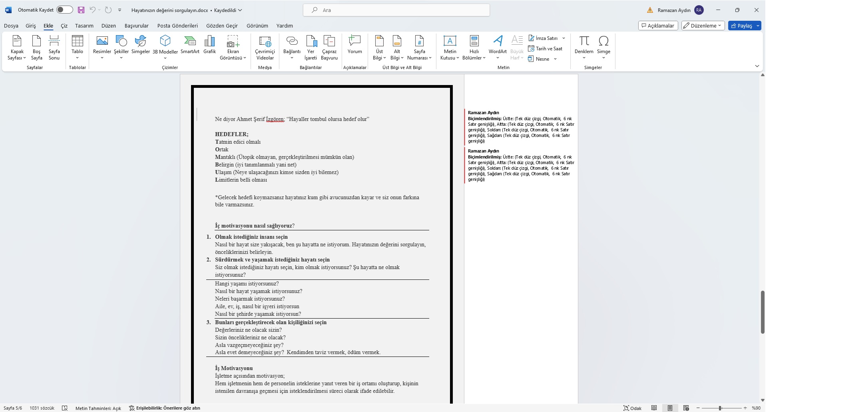Screen dimensions: 868x412
Task: Open the Üst Bilgi header menu
Action: pos(379,48)
